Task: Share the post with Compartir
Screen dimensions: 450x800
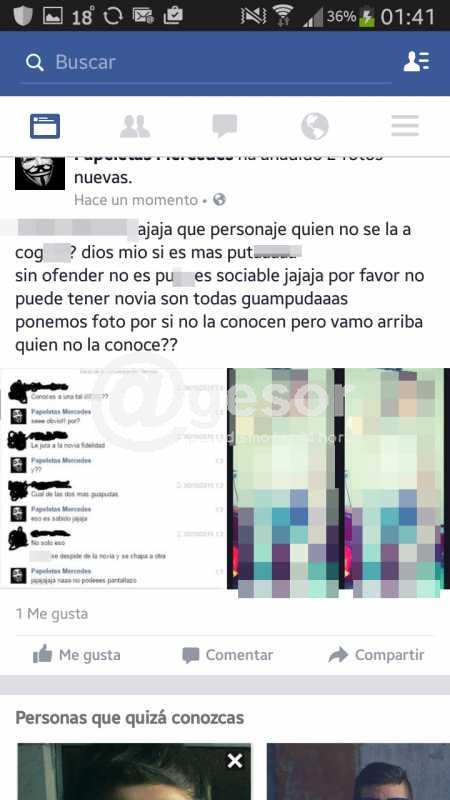Action: (377, 655)
